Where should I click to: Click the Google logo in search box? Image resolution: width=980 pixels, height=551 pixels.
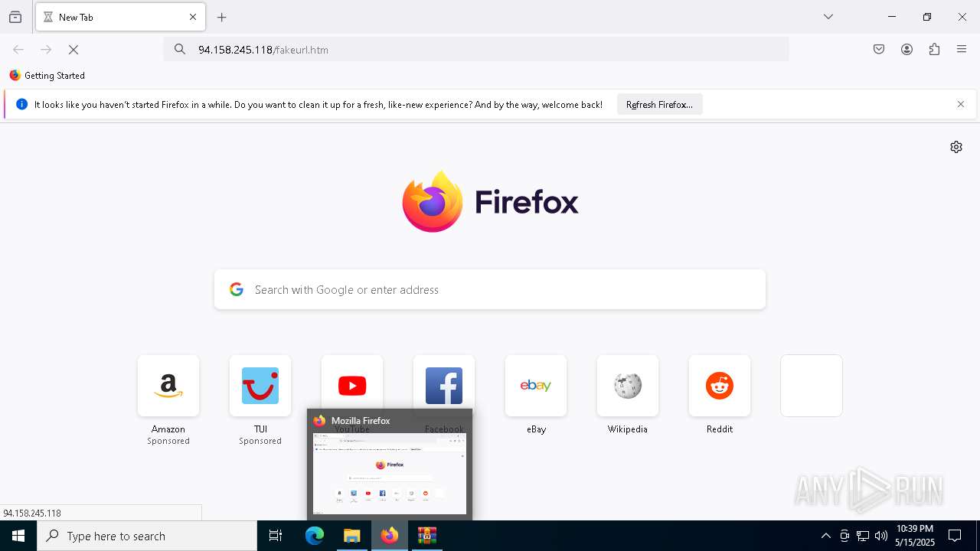[x=237, y=289]
